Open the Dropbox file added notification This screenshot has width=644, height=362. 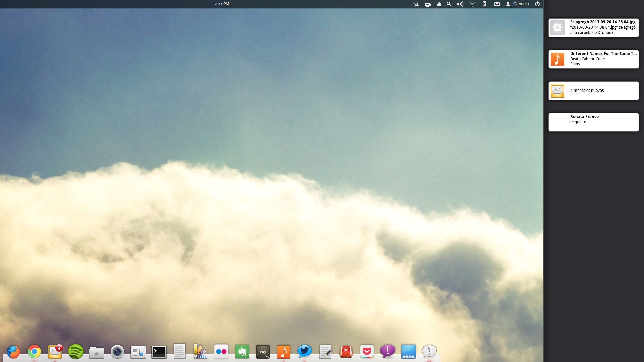[594, 27]
